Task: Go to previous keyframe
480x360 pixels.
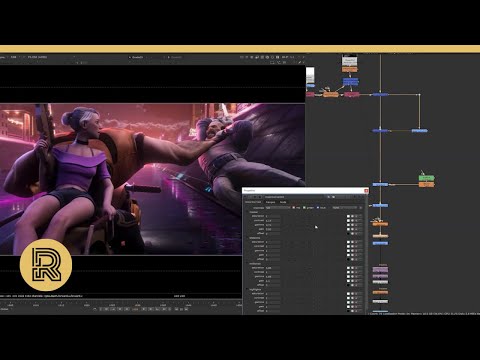Action: coord(113,309)
